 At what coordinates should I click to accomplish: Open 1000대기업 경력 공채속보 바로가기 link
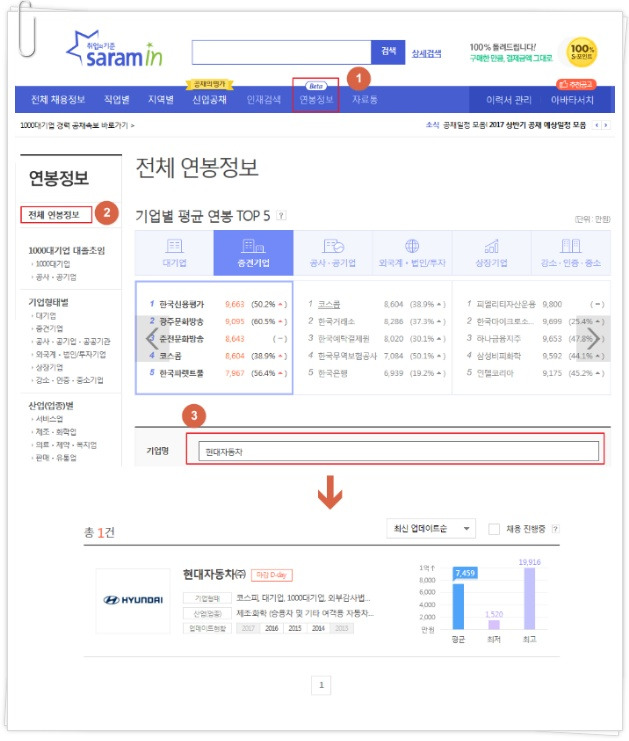[77, 125]
